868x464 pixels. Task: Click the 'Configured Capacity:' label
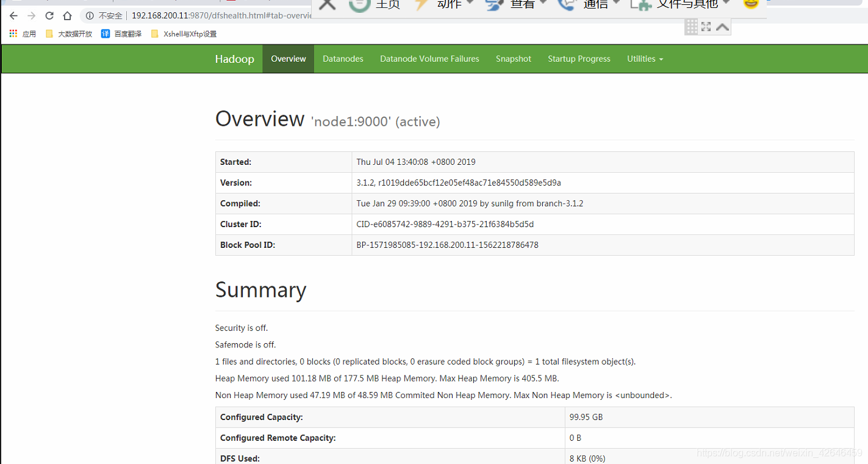click(262, 418)
